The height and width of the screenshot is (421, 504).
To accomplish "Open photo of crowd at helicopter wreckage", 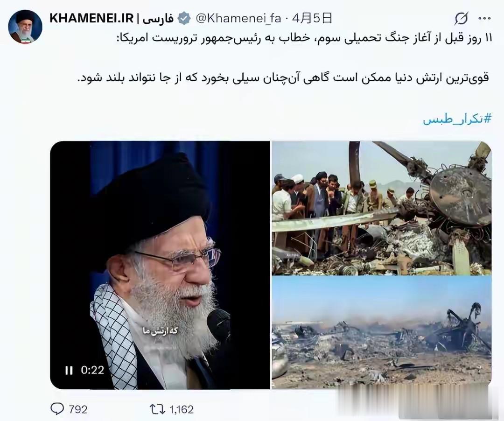I will pos(382,208).
